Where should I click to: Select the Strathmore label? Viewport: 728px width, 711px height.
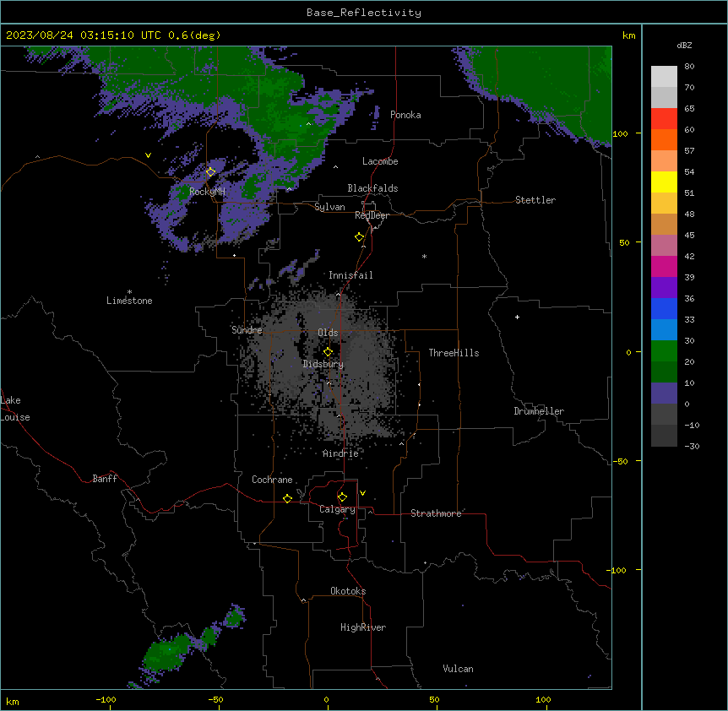(436, 513)
